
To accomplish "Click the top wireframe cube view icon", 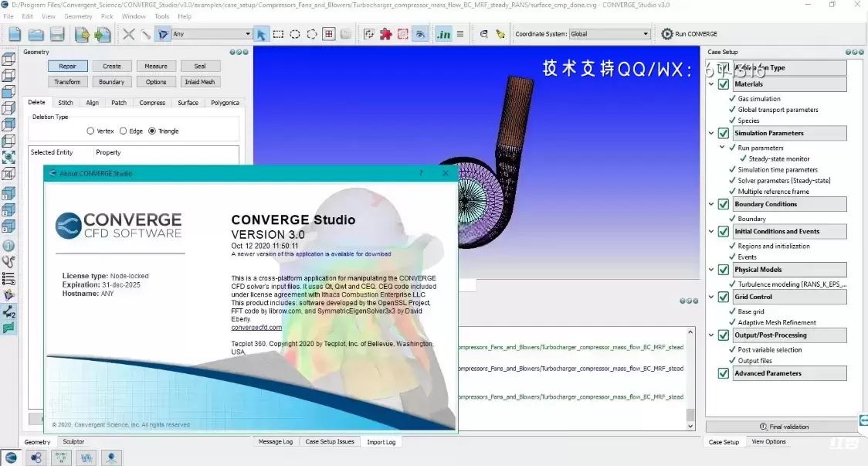I will (x=8, y=59).
